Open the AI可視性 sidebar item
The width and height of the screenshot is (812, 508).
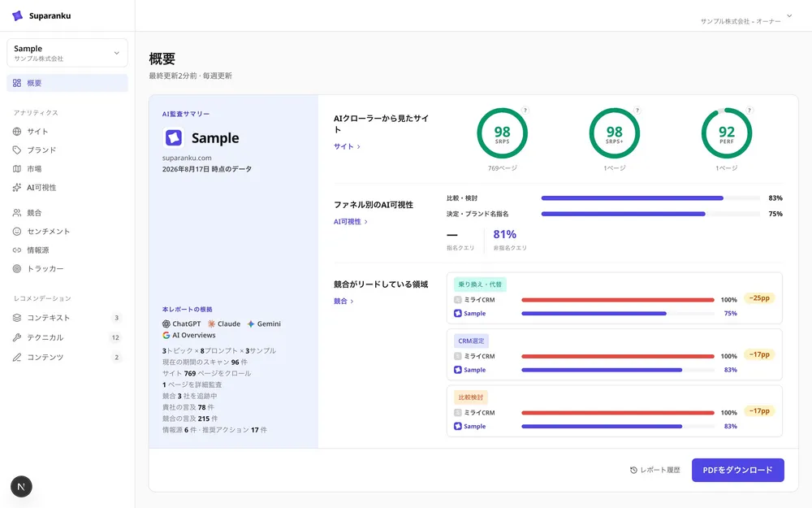point(67,188)
